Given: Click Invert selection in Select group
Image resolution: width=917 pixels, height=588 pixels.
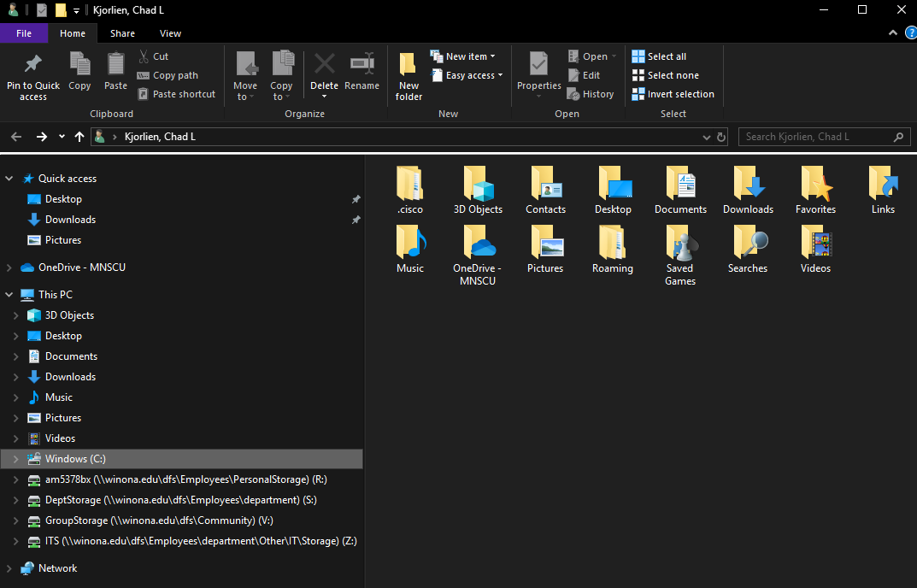Looking at the screenshot, I should 673,94.
